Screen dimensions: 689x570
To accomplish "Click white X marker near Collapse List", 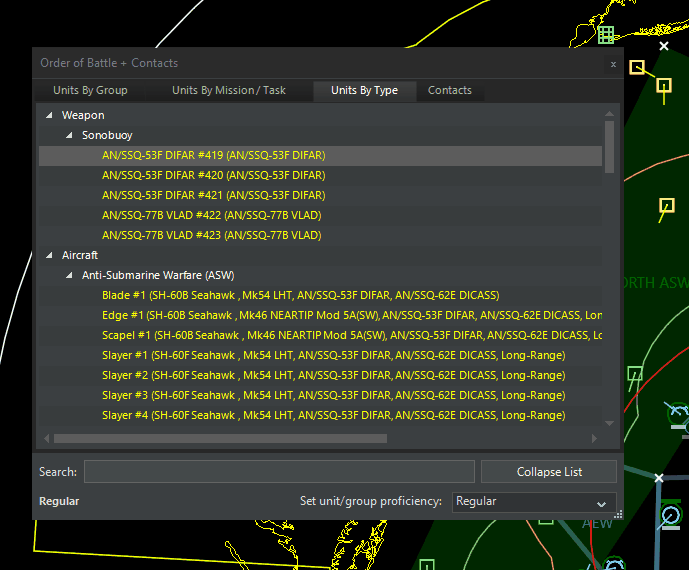I will [x=659, y=478].
